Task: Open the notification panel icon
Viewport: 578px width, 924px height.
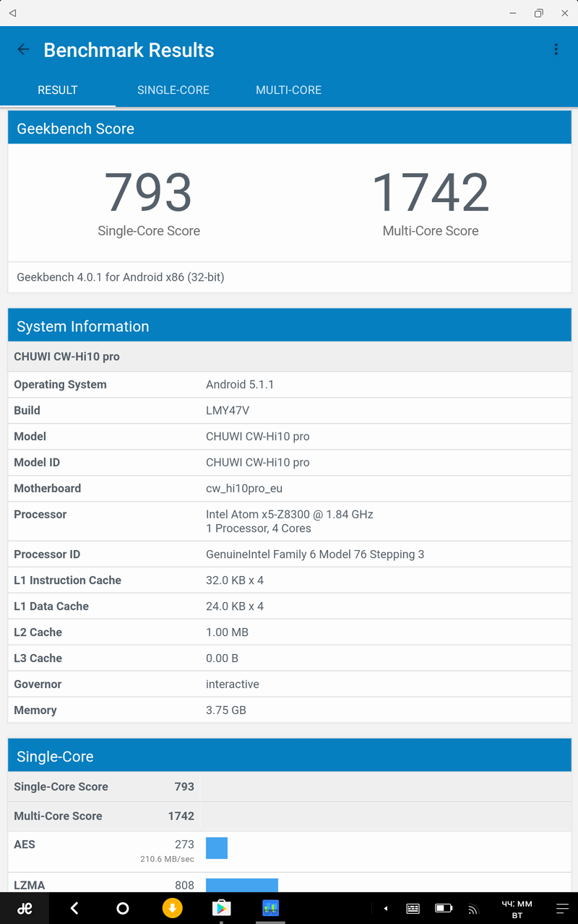Action: (562, 908)
